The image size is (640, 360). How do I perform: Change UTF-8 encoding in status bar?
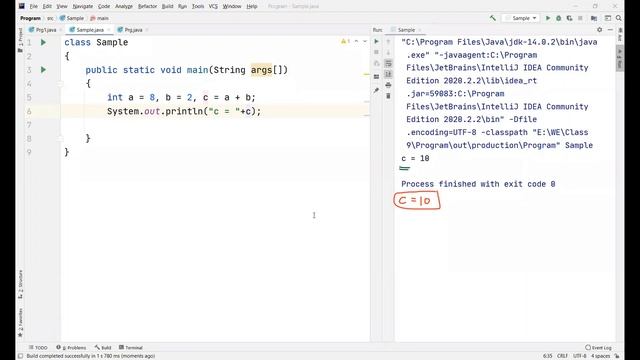tap(580, 356)
